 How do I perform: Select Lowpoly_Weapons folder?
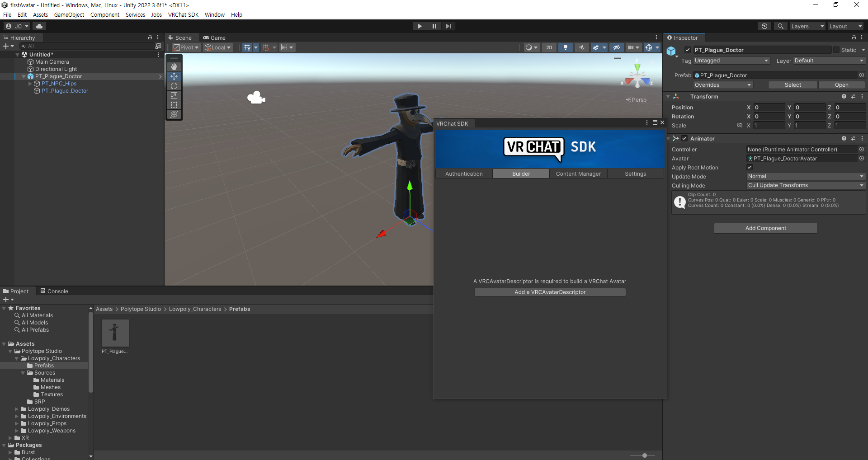point(52,431)
